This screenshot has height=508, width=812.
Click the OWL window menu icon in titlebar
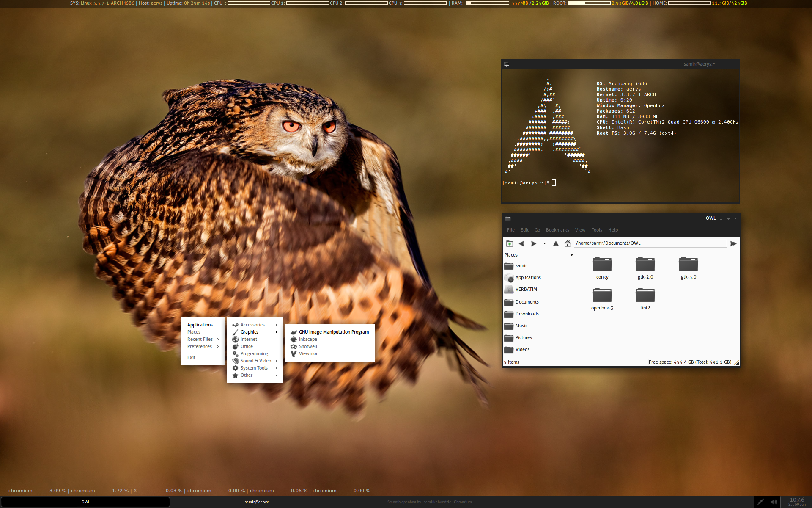(x=508, y=218)
